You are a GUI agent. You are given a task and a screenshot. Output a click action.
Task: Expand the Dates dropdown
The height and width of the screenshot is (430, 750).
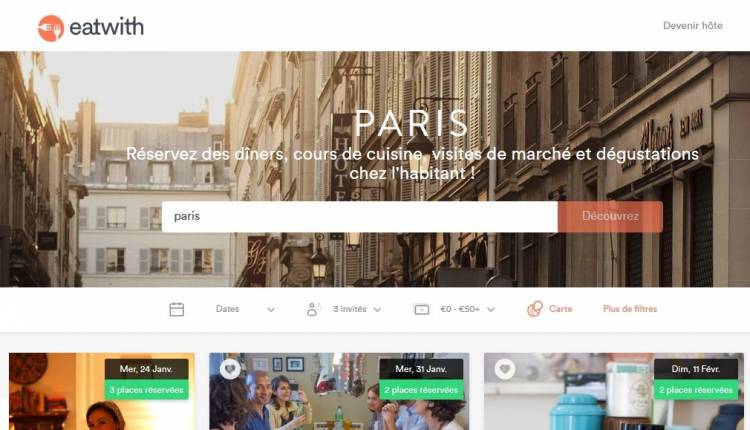coord(245,309)
